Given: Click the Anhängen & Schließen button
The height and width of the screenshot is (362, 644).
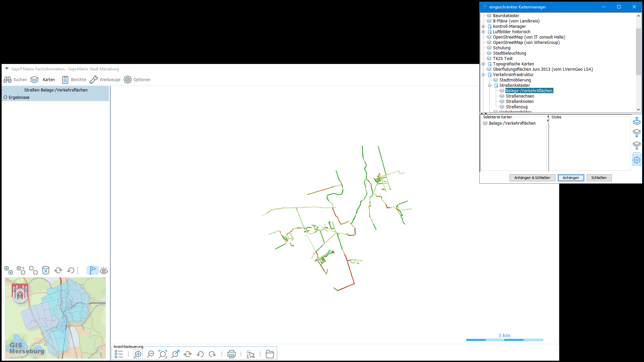Looking at the screenshot, I should click(532, 178).
